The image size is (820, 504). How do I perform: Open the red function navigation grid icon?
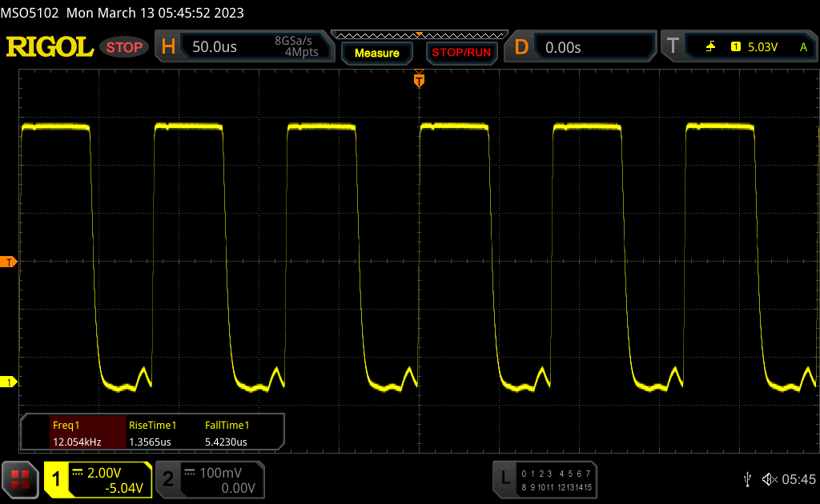tap(20, 479)
